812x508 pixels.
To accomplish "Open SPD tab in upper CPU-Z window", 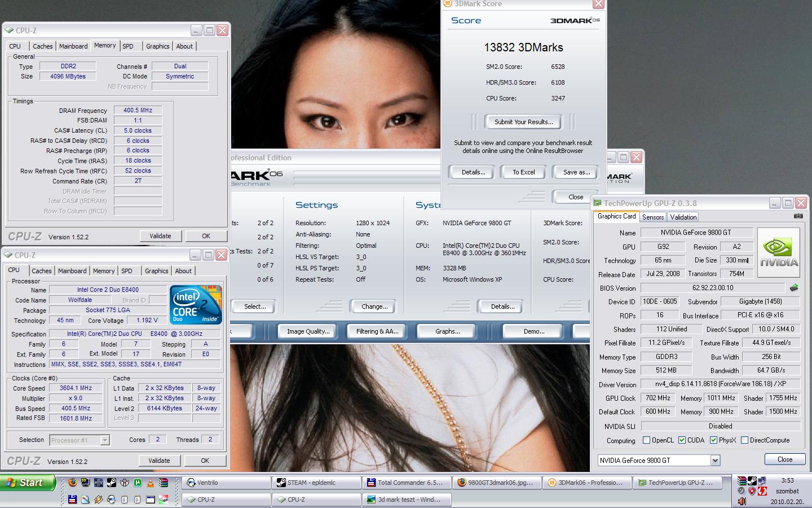I will click(x=128, y=46).
